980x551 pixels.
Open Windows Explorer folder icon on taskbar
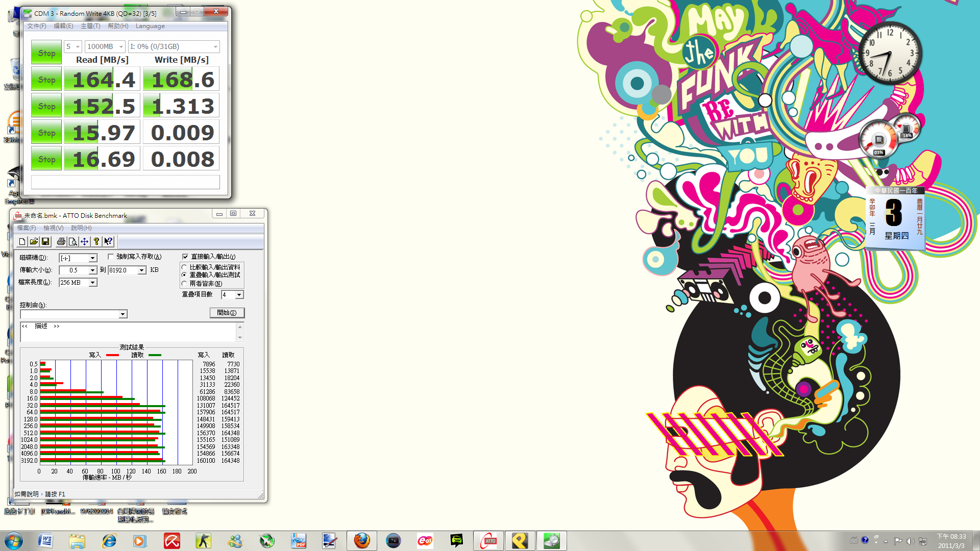coord(77,541)
